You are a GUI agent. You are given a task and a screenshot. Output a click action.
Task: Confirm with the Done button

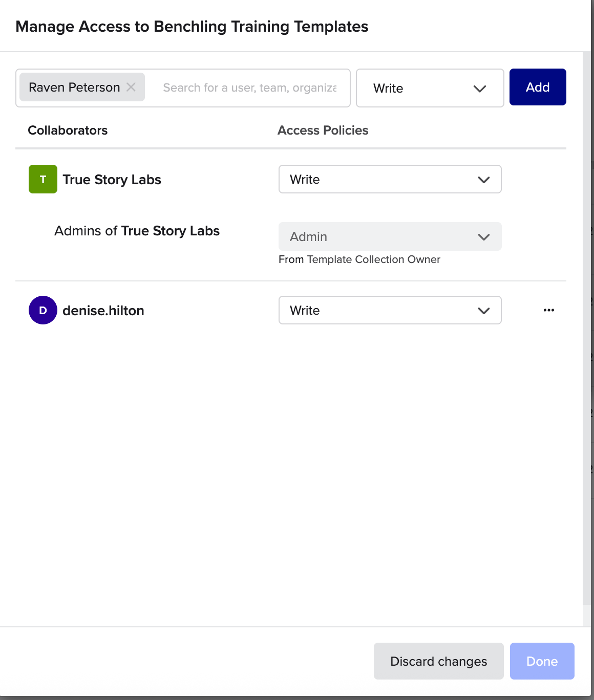(x=542, y=662)
